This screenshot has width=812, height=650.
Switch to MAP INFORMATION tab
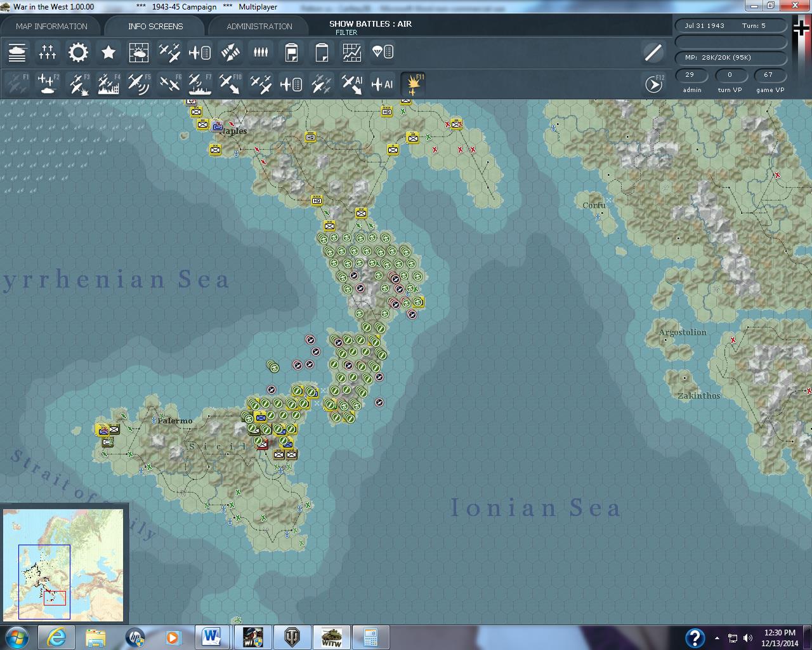51,26
